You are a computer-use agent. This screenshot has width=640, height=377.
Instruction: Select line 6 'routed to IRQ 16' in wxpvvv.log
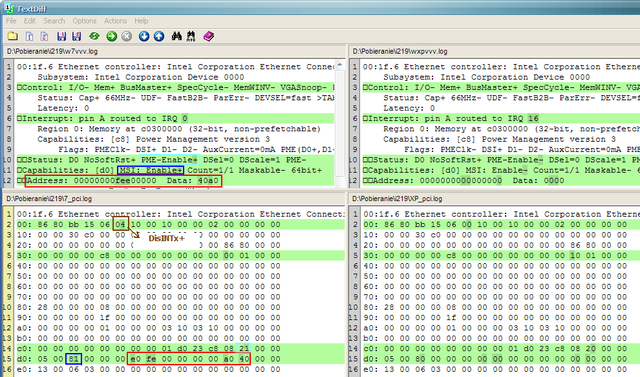coord(501,119)
